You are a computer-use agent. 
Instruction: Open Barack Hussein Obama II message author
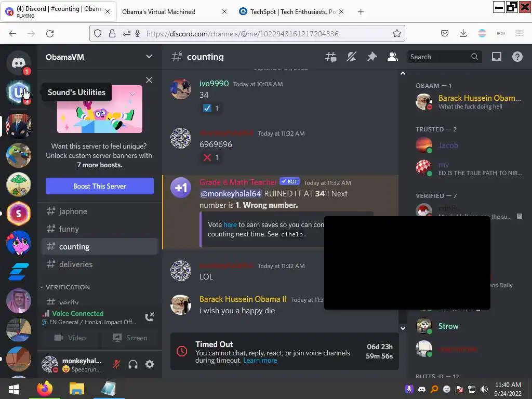click(x=243, y=299)
